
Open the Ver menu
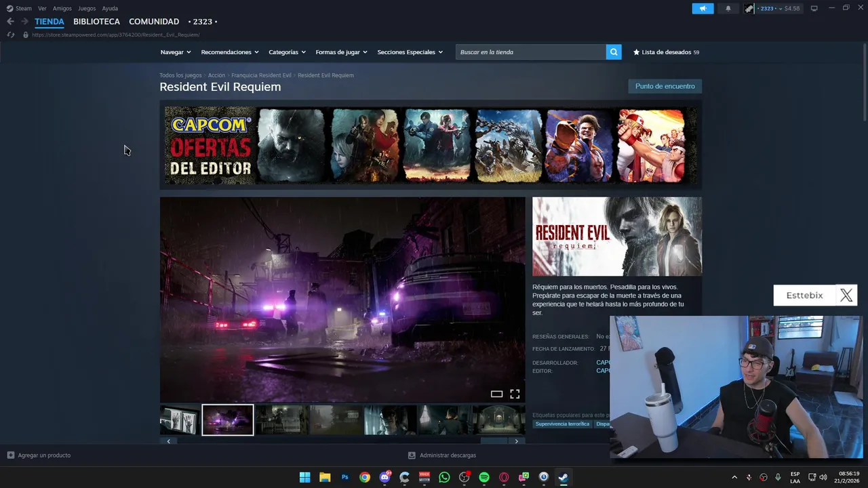click(x=42, y=8)
